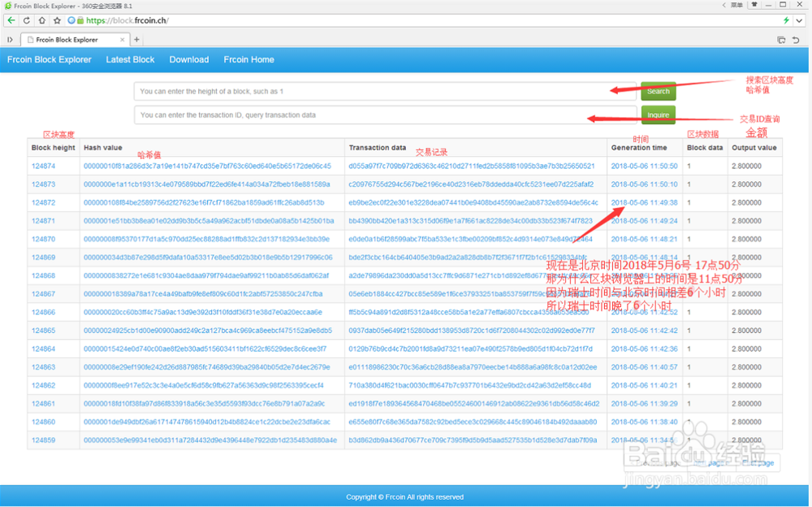812x507 pixels.
Task: Open the browser home page icon
Action: [42, 20]
